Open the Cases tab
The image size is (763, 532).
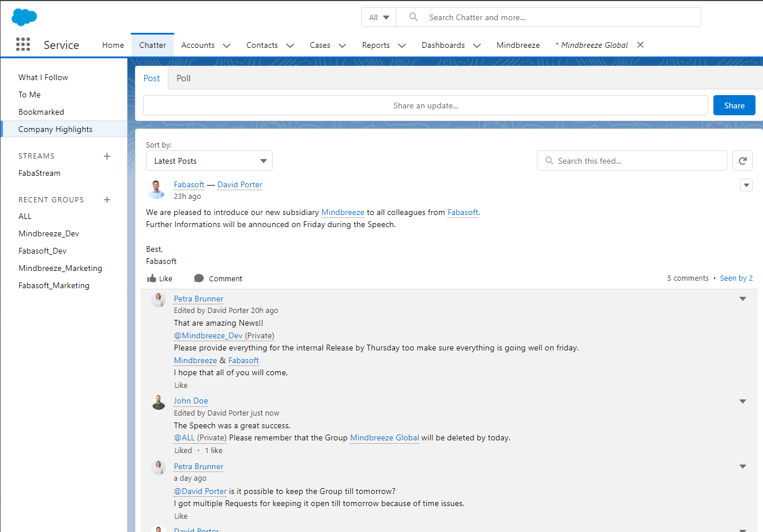(x=320, y=45)
